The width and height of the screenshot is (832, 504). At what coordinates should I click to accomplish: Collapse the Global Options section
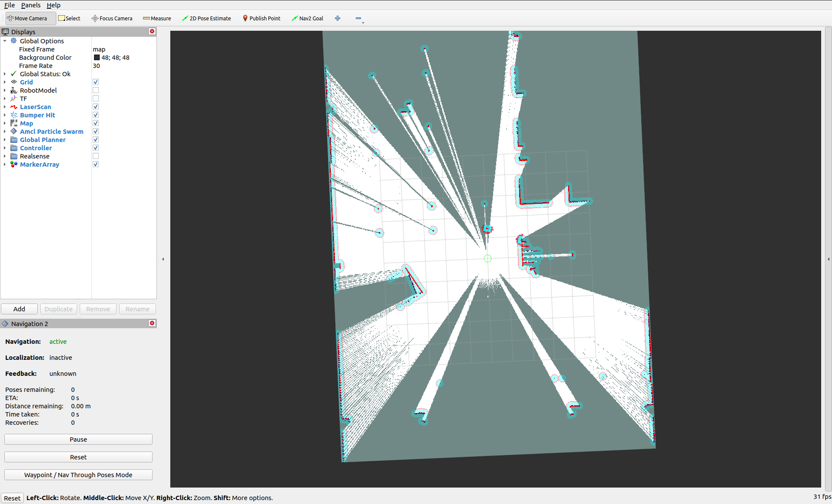[5, 41]
